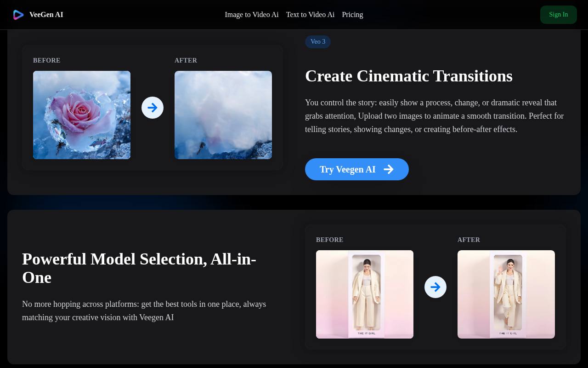The width and height of the screenshot is (588, 368).
Task: Click the VeeGen AI logo icon
Action: point(18,15)
